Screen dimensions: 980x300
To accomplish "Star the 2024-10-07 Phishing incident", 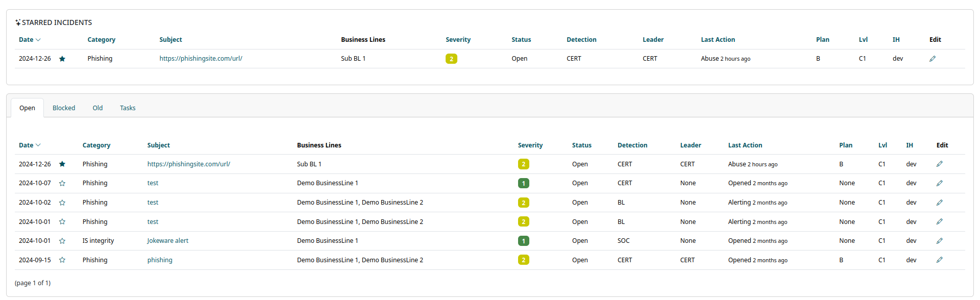I will point(62,183).
